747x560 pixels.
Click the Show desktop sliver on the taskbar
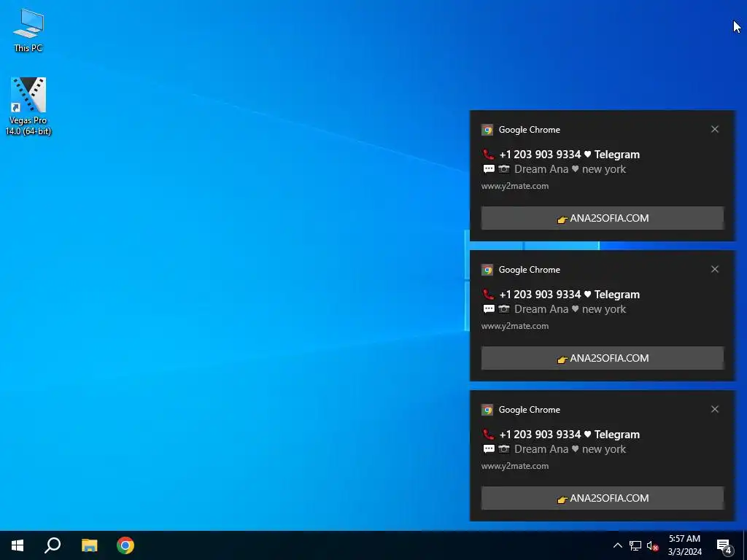click(x=745, y=545)
